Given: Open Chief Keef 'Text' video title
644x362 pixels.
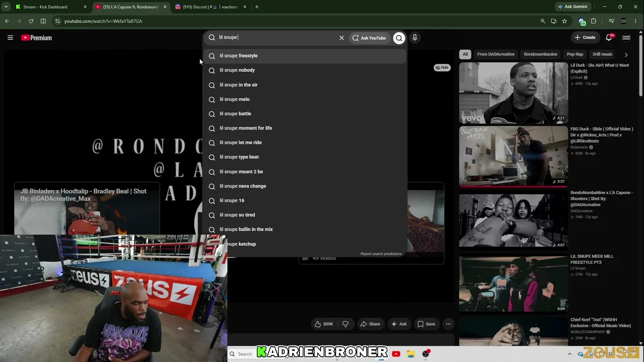Looking at the screenshot, I should 601,323.
